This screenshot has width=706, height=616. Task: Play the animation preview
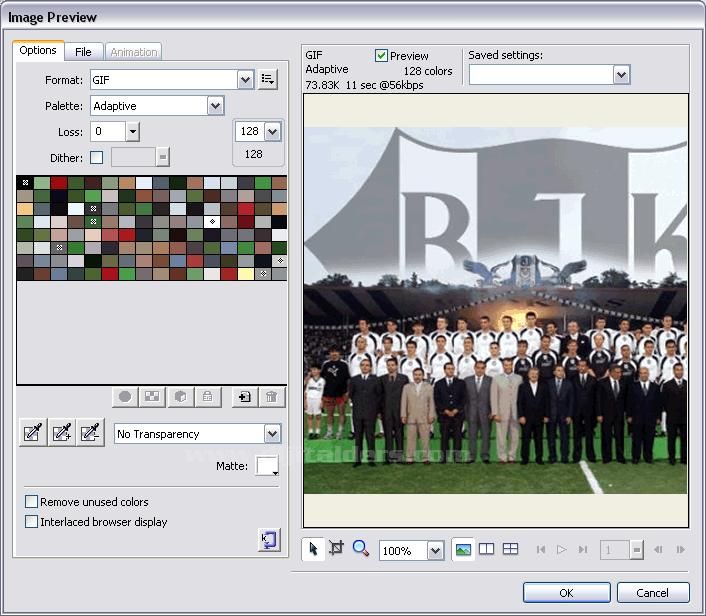(561, 549)
